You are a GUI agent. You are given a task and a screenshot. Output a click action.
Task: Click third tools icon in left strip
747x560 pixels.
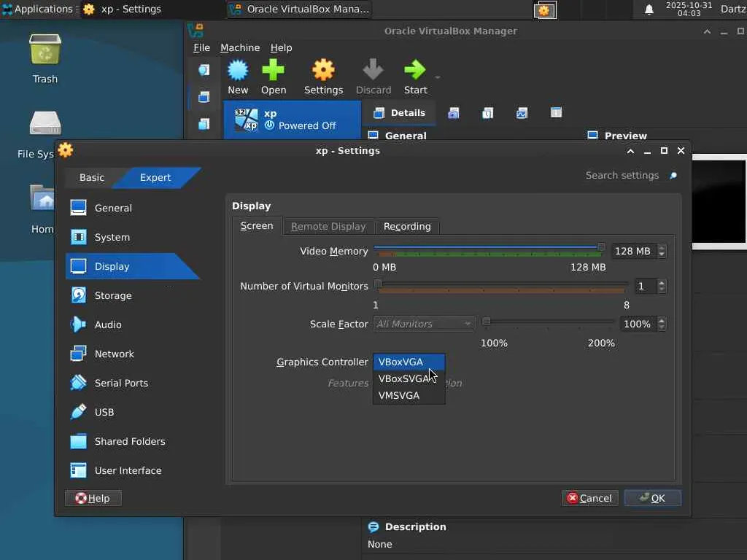coord(204,124)
